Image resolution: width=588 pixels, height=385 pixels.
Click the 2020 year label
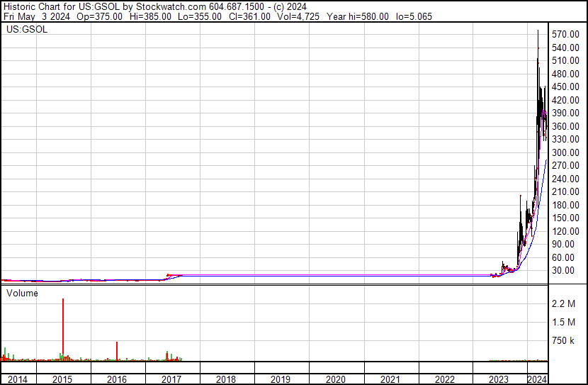pyautogui.click(x=336, y=379)
